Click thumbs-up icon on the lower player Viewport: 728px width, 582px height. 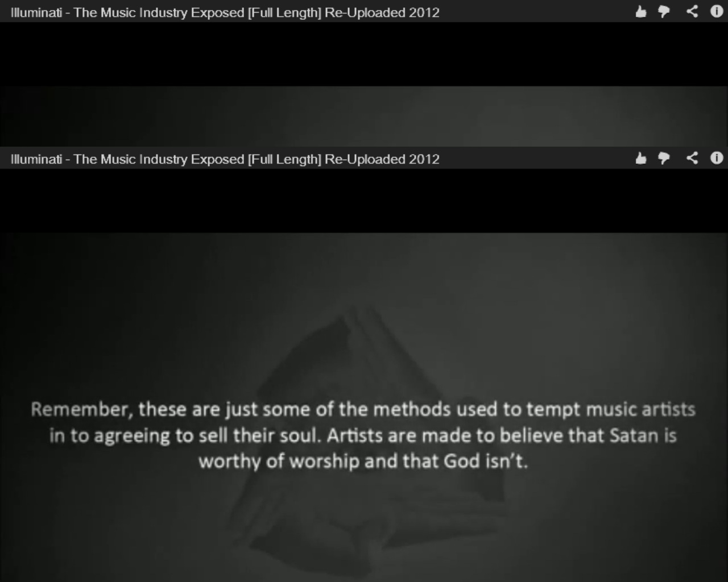[x=641, y=158]
